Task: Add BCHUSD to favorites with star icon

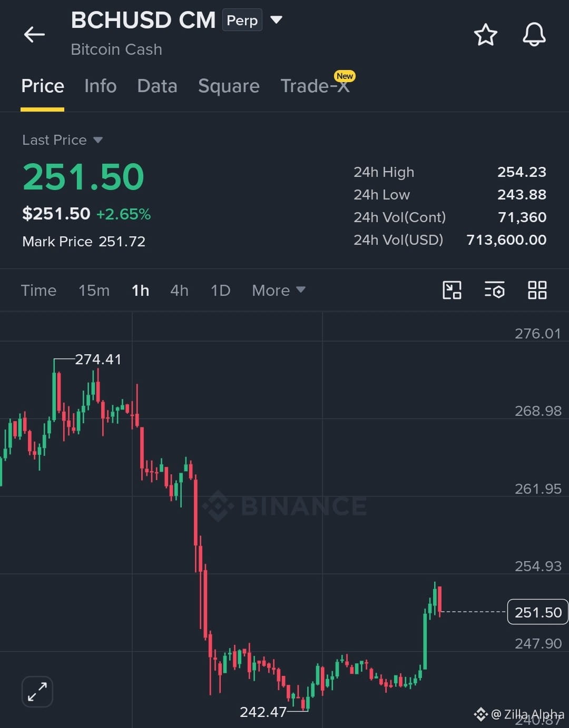Action: tap(485, 35)
